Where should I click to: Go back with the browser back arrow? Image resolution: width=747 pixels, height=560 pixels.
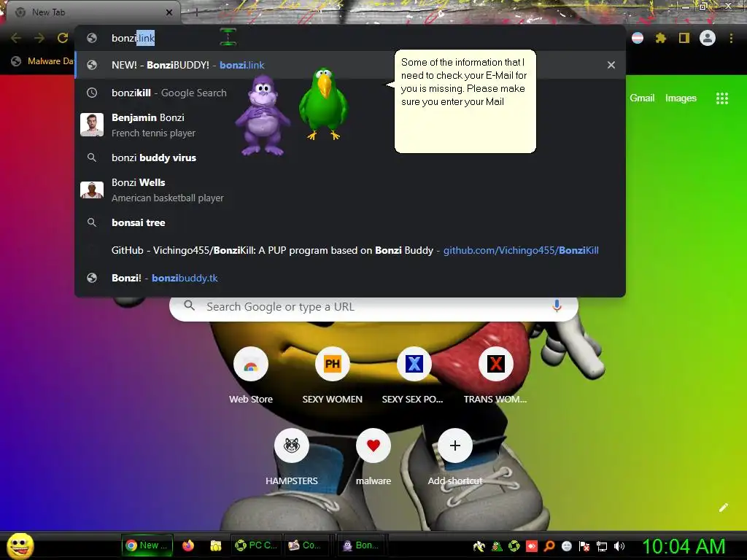click(x=16, y=38)
